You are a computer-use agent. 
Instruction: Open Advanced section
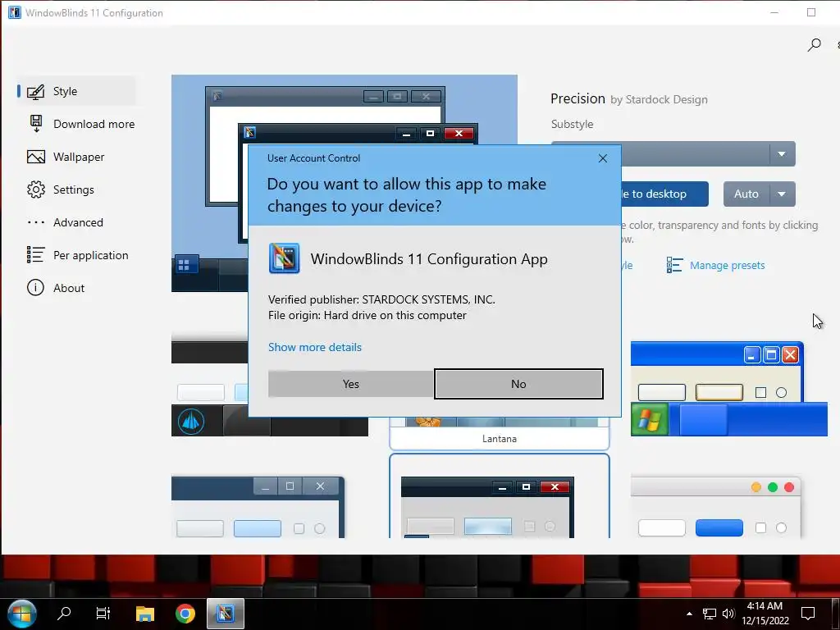76,221
